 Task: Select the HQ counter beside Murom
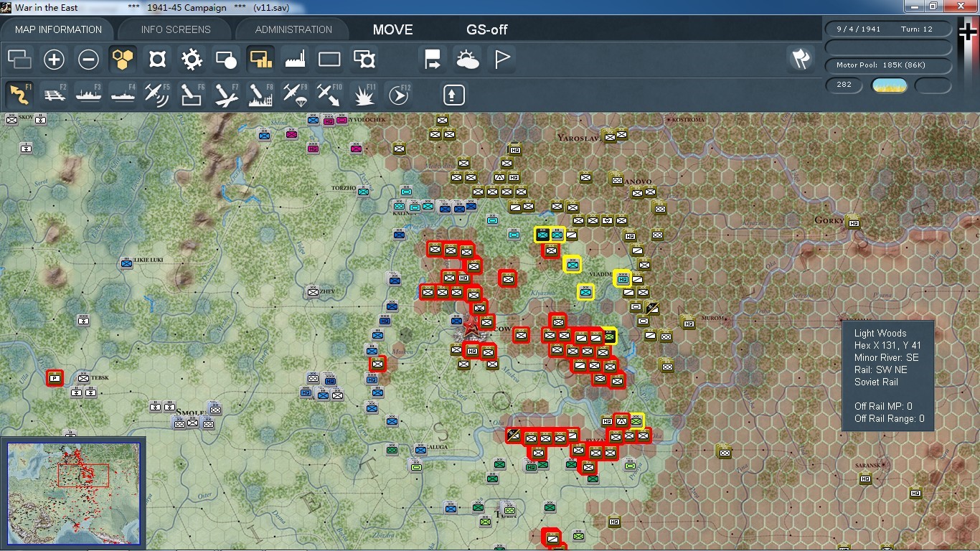coord(689,324)
